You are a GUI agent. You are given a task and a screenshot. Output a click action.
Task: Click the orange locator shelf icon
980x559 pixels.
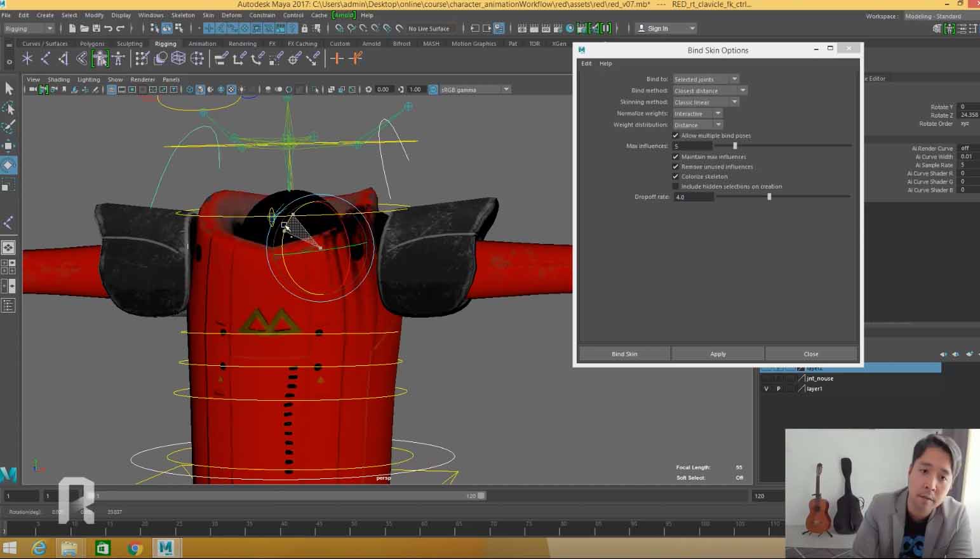[337, 58]
